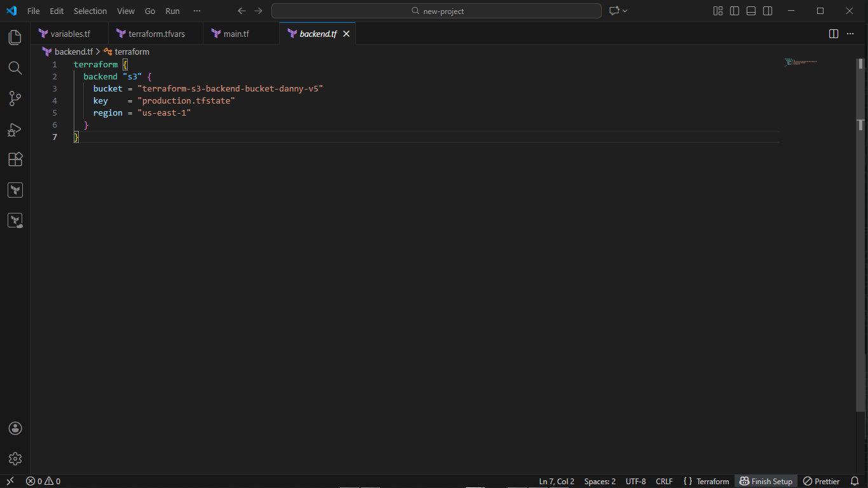Open the Search view in the activity bar

(15, 67)
